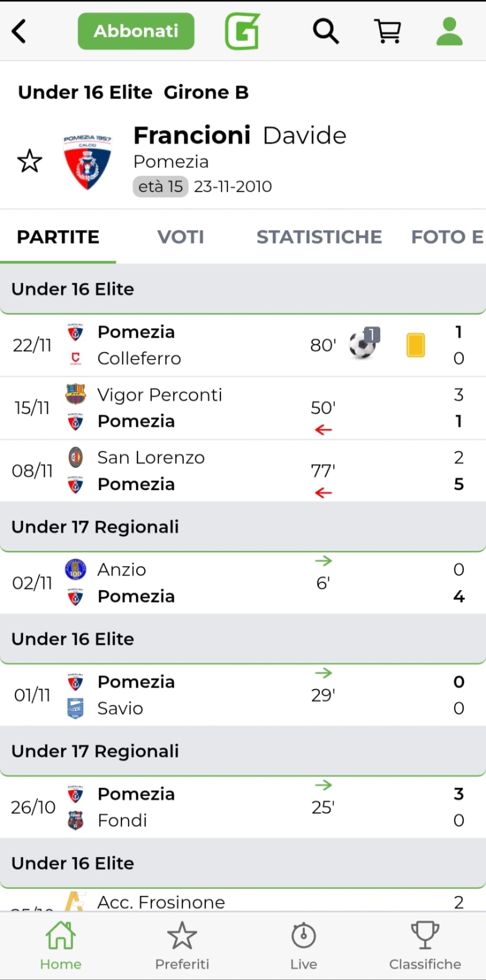Open the search magnifier icon

pyautogui.click(x=326, y=31)
